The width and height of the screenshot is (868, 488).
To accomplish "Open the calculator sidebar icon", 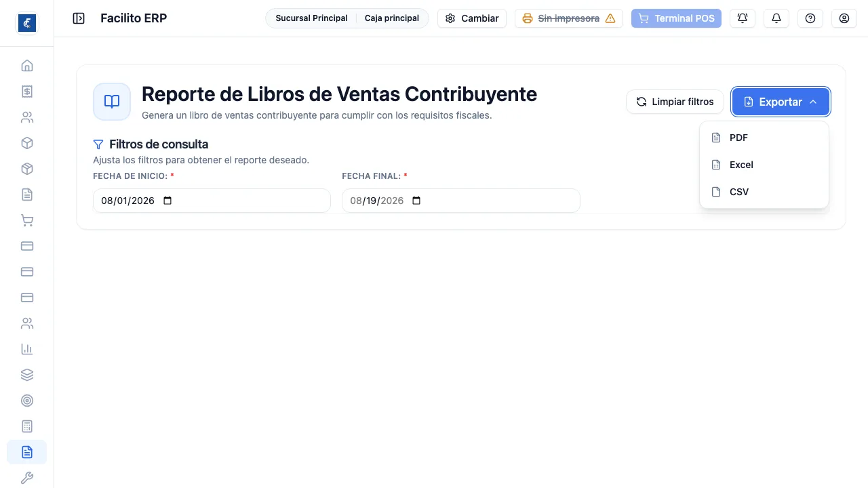I will click(27, 426).
